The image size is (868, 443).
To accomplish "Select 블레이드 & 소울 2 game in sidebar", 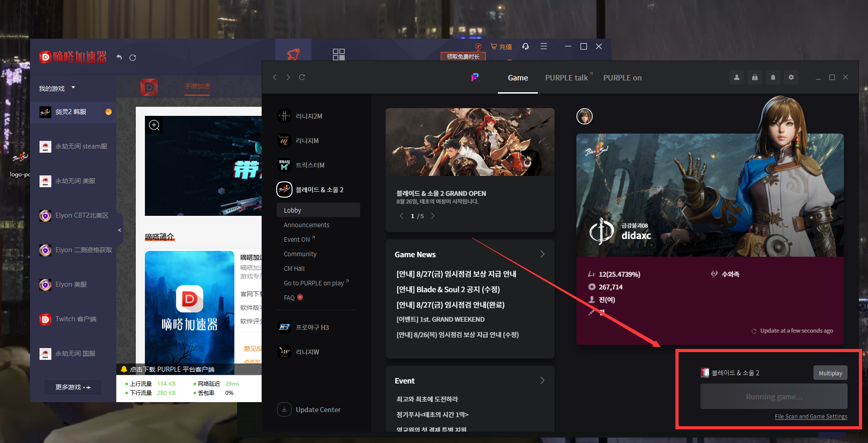I will tap(311, 189).
